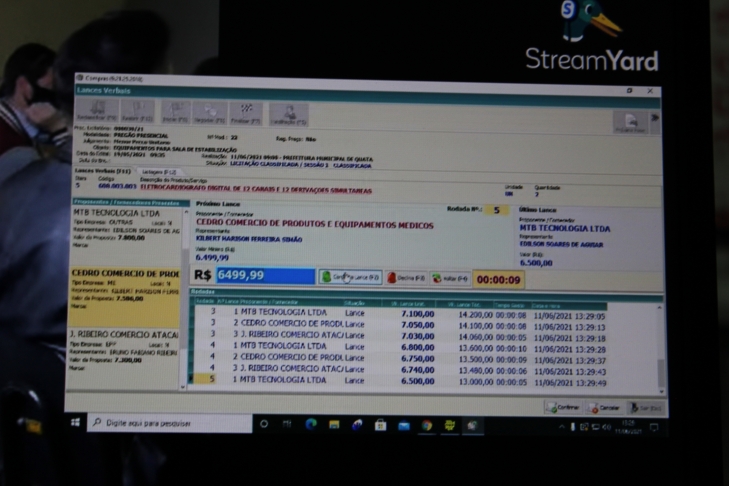The image size is (729, 486).
Task: Click the Confirmar button at bottom
Action: (563, 407)
